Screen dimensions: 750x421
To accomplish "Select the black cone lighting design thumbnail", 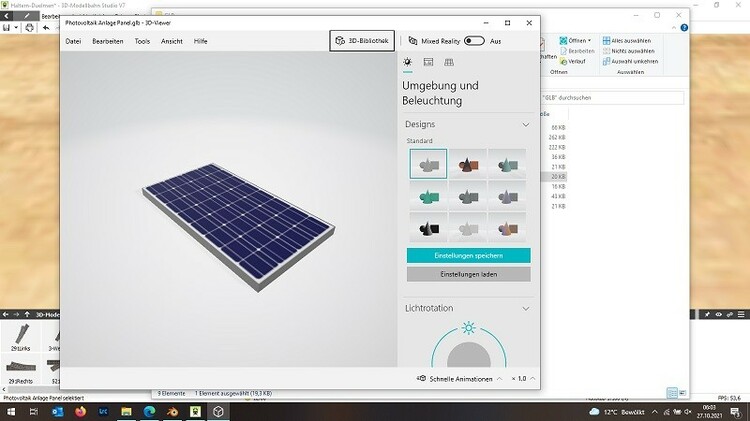I will (428, 227).
